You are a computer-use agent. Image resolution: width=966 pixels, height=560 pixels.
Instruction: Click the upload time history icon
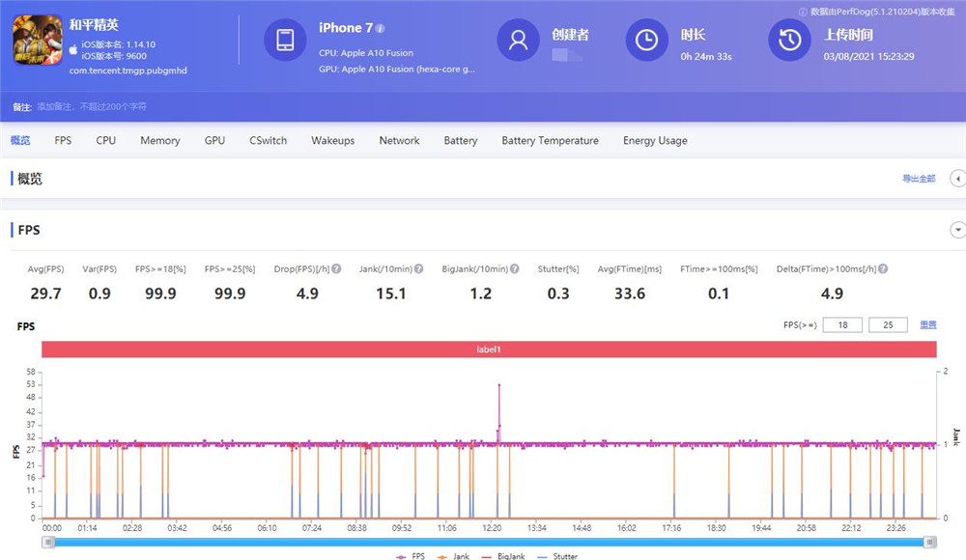(x=789, y=41)
